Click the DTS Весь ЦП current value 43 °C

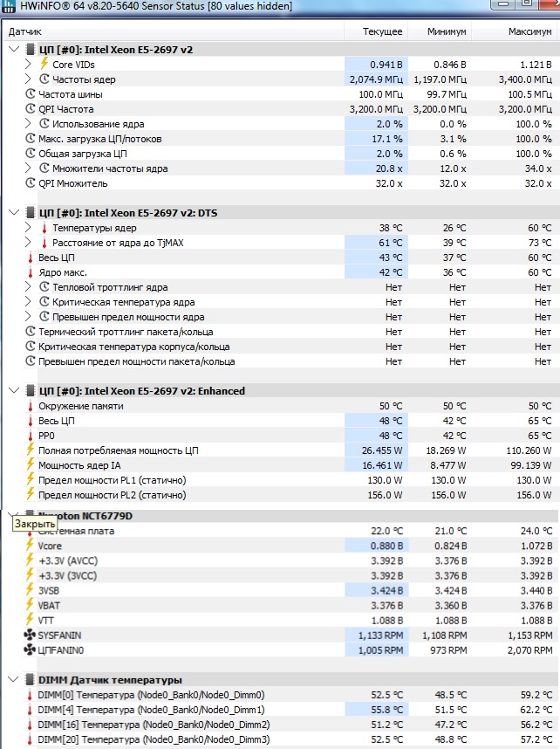(391, 257)
